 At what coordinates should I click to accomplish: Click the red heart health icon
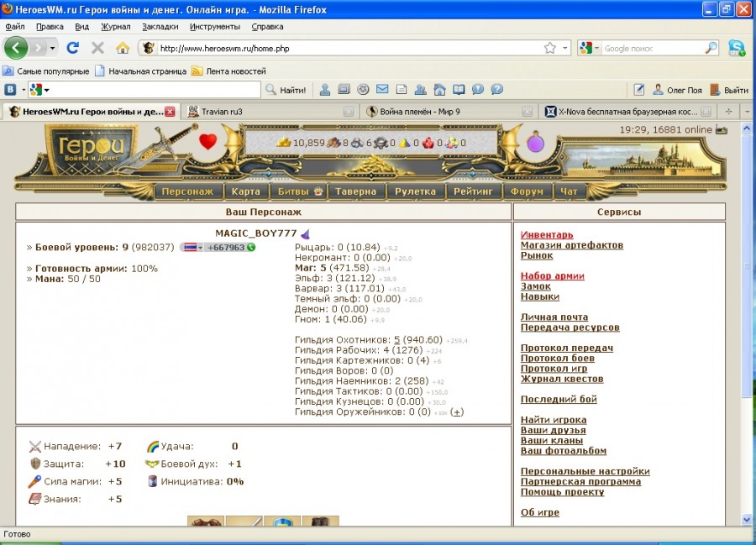click(x=207, y=142)
